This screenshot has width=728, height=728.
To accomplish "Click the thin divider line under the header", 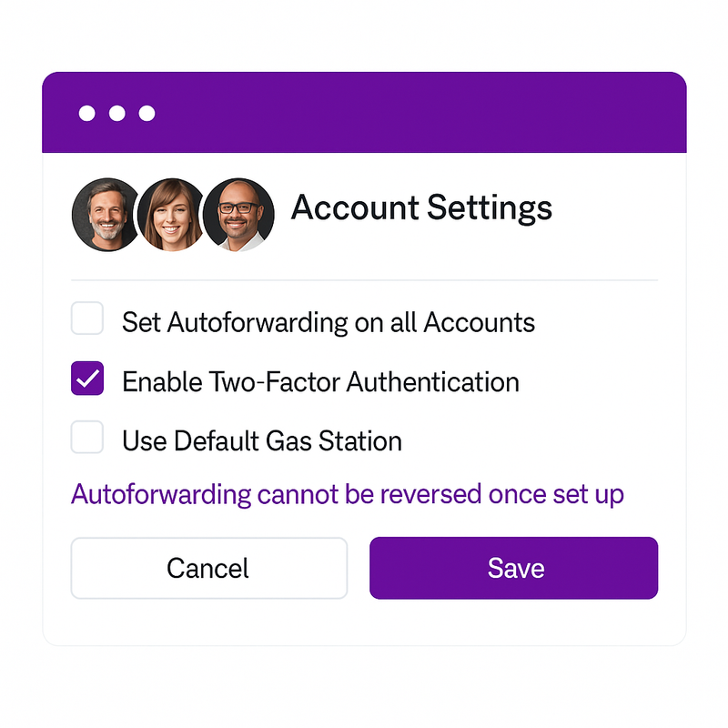I will [365, 280].
